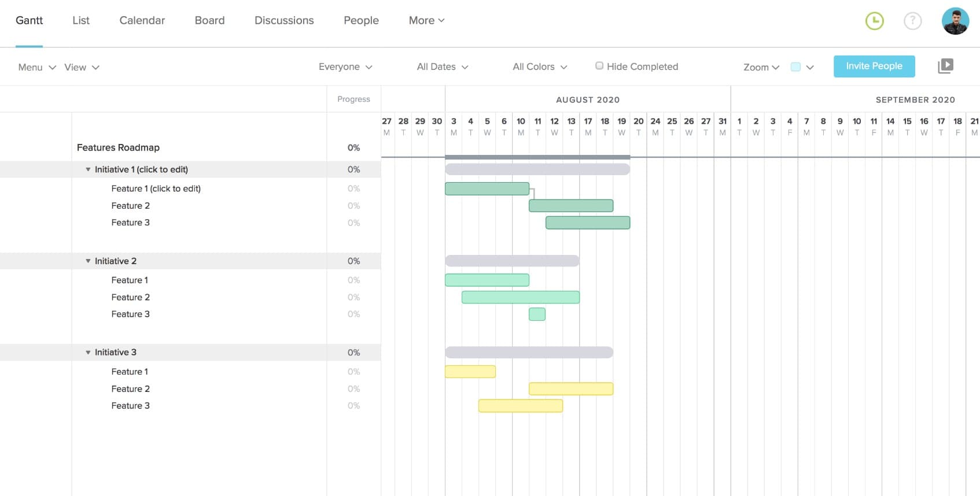The width and height of the screenshot is (980, 496).
Task: Click the light blue color swatch
Action: [795, 67]
